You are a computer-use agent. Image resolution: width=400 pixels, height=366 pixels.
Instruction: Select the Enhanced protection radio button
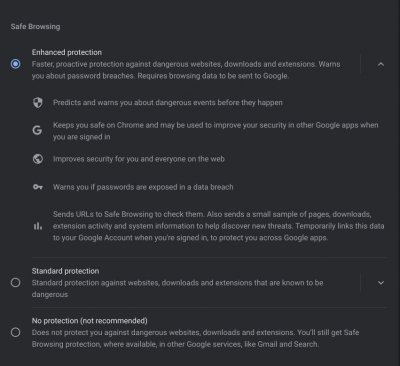[x=15, y=64]
